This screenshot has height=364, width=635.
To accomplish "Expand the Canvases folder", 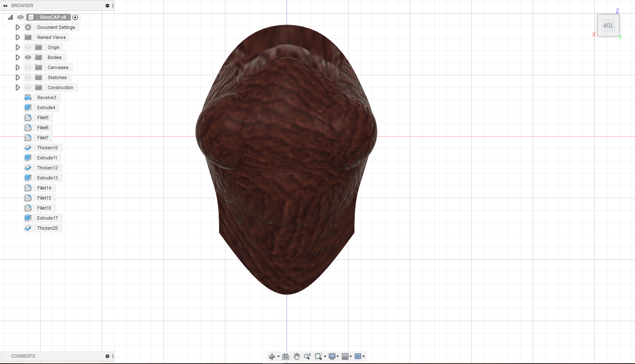I will 18,67.
